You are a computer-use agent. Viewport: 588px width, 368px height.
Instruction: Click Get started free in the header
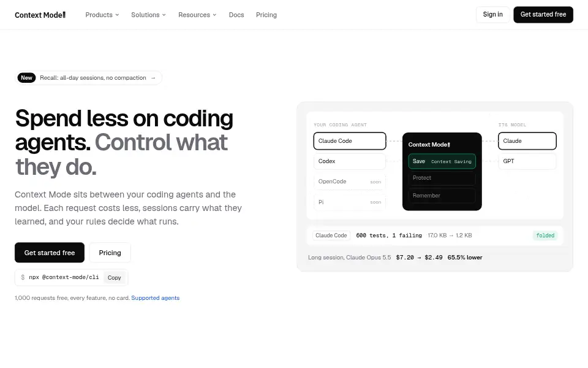pos(543,15)
